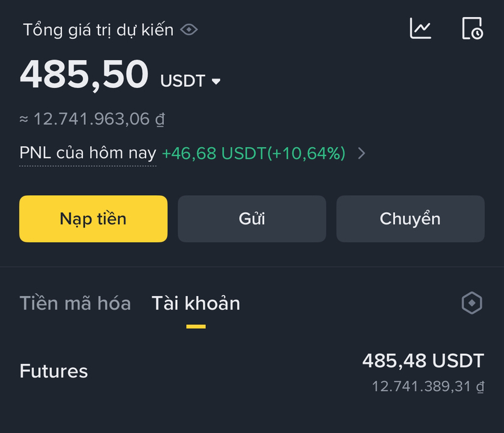Open the portfolio line chart icon
This screenshot has width=504, height=433.
coord(421,29)
